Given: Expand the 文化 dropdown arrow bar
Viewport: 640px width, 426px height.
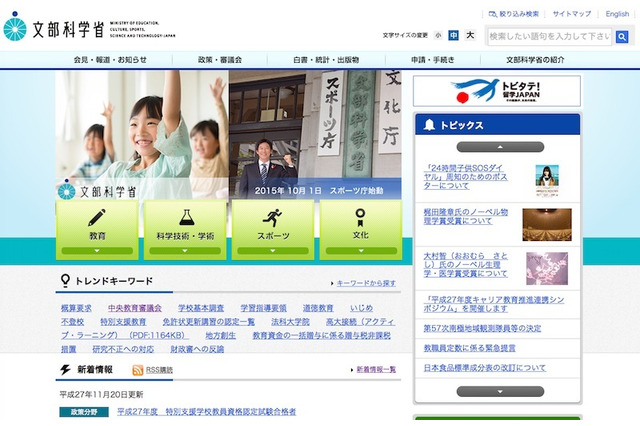Looking at the screenshot, I should click(x=361, y=251).
